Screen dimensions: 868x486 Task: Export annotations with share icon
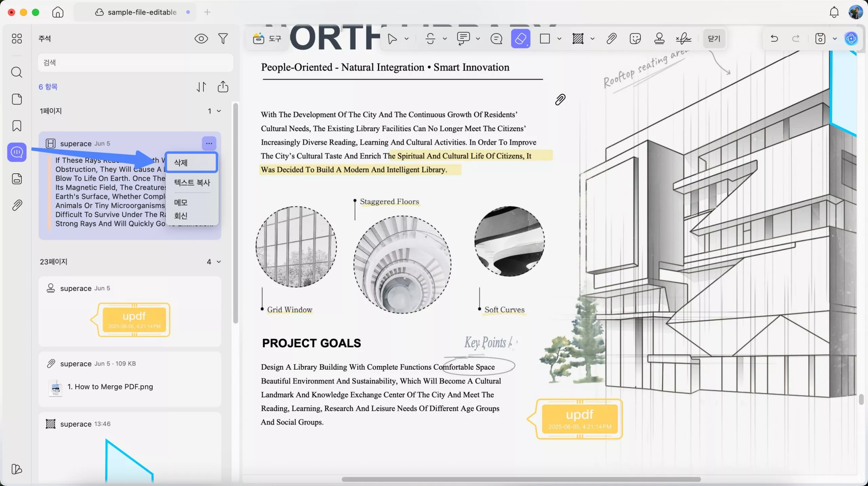tap(223, 86)
